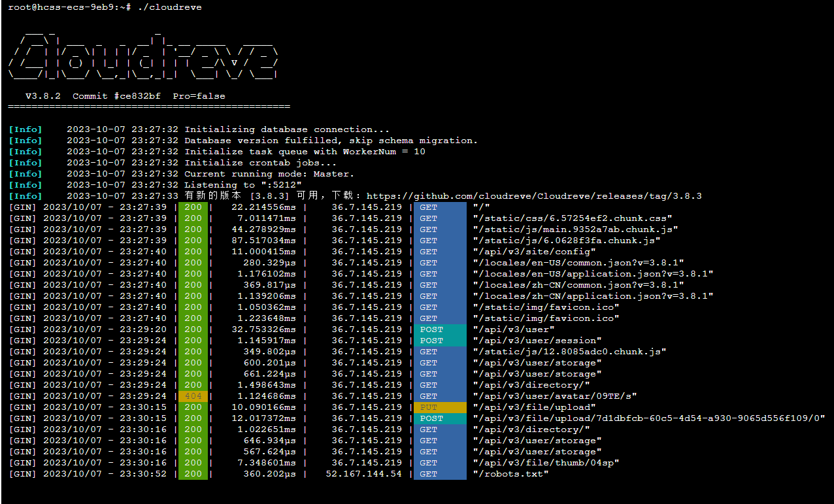This screenshot has height=504, width=834.
Task: Click the timestamp on the 349.802µs row
Action: coord(105,352)
